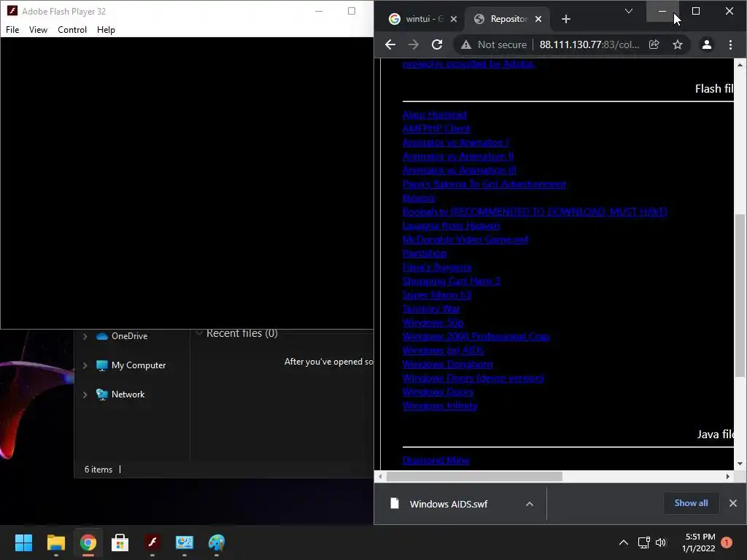
Task: Open the Control menu in Flash Player
Action: point(72,29)
